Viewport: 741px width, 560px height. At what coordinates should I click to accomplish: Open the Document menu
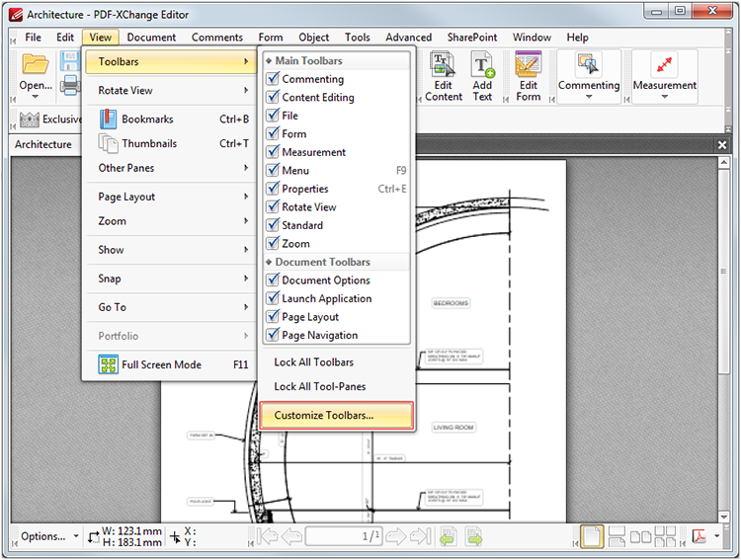[151, 38]
